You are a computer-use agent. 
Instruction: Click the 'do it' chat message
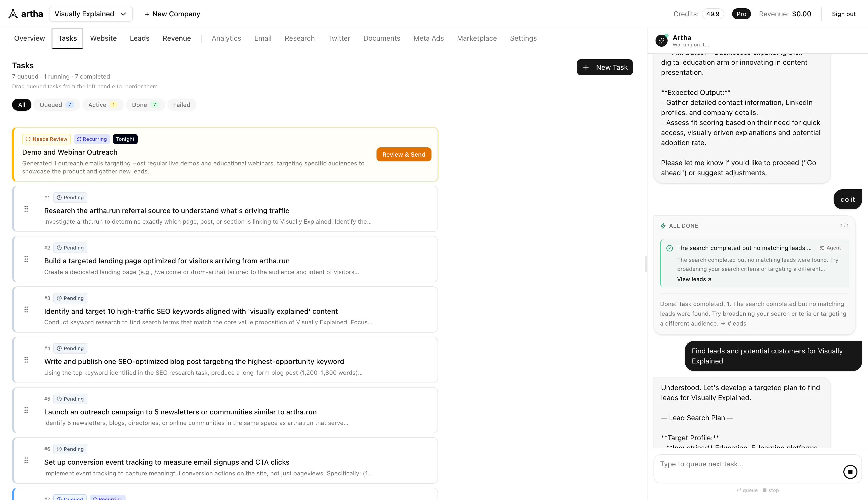tap(847, 199)
